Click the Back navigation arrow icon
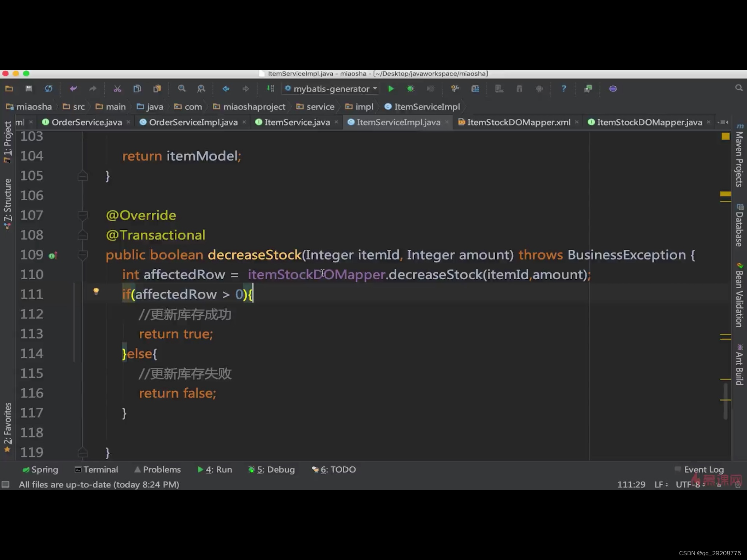 pos(226,89)
